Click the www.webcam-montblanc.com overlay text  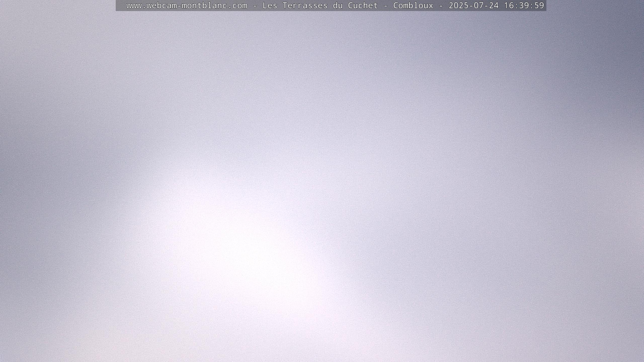[187, 6]
